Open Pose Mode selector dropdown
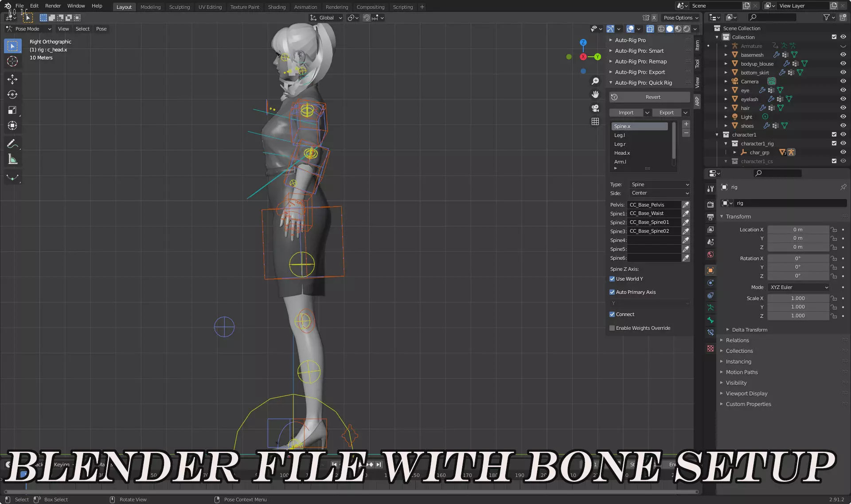 (28, 29)
